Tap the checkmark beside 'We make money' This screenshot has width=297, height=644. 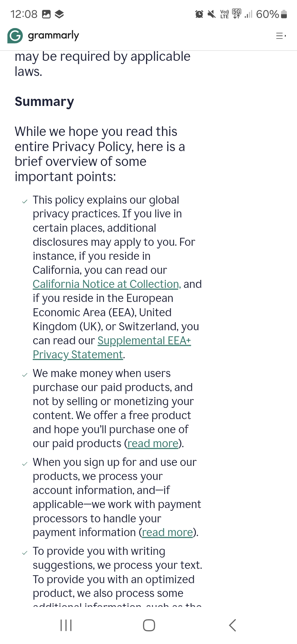pyautogui.click(x=25, y=375)
